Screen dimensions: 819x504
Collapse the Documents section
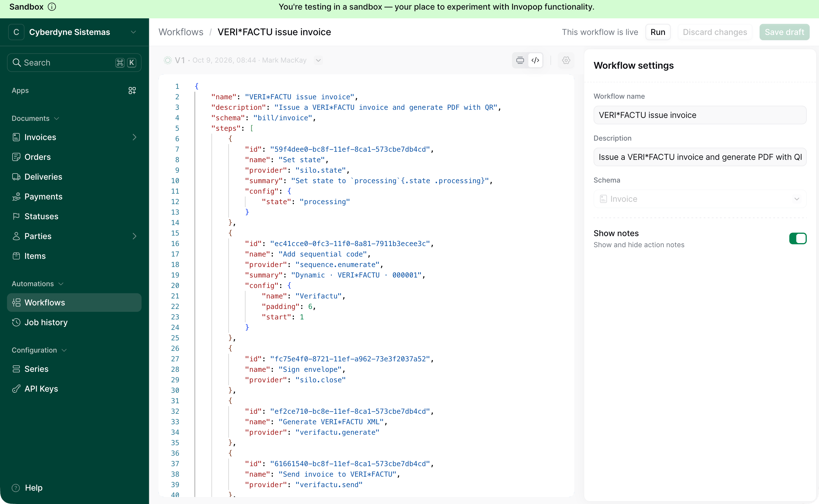(35, 118)
